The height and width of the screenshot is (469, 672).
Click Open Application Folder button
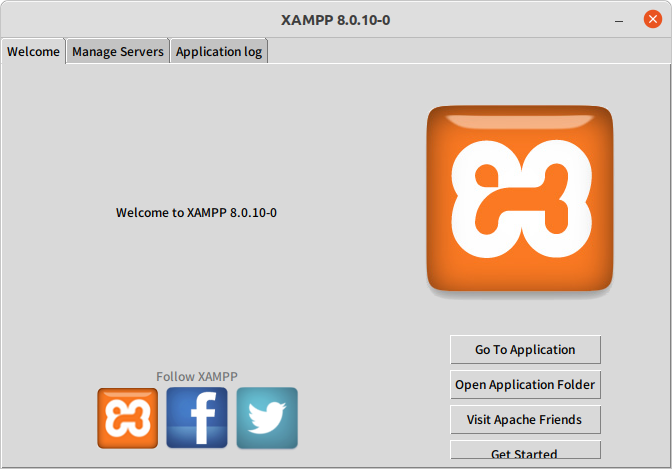(x=525, y=385)
